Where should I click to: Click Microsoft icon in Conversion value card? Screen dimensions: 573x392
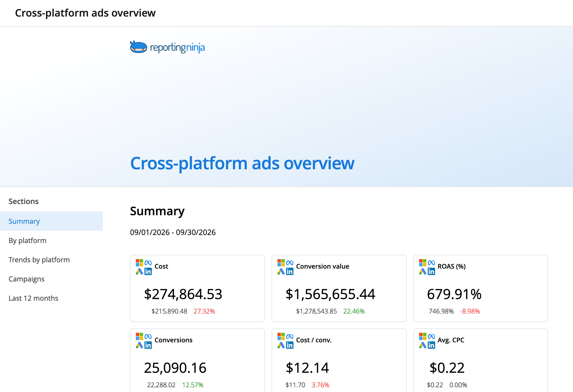point(281,262)
